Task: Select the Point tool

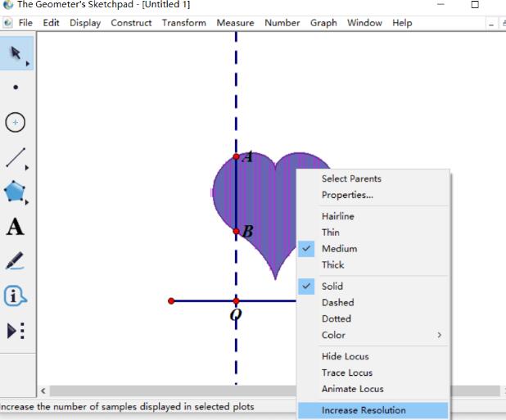Action: (x=16, y=87)
